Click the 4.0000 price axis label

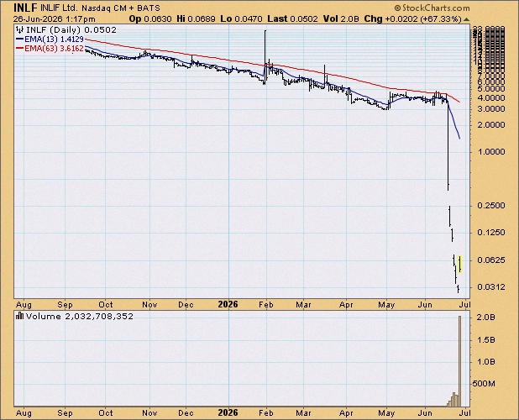point(490,98)
